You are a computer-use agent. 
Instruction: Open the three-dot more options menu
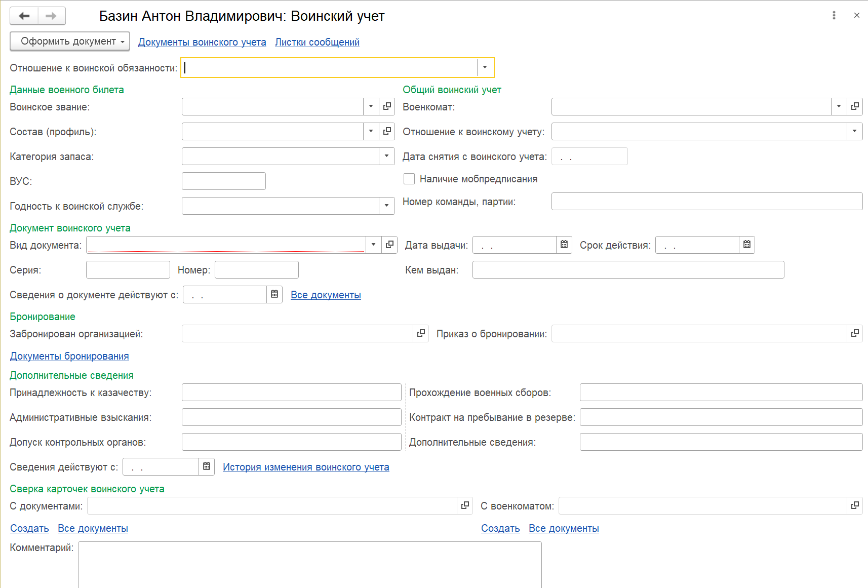point(834,16)
